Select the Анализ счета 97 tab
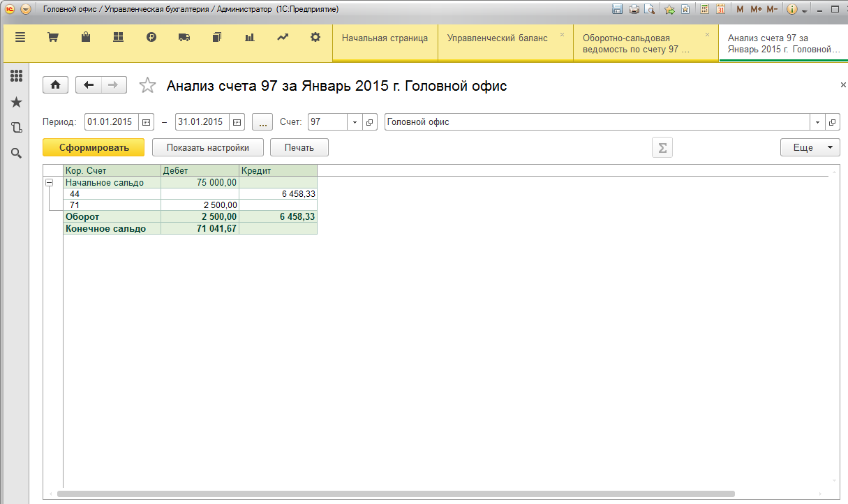This screenshot has height=504, width=848. (783, 44)
